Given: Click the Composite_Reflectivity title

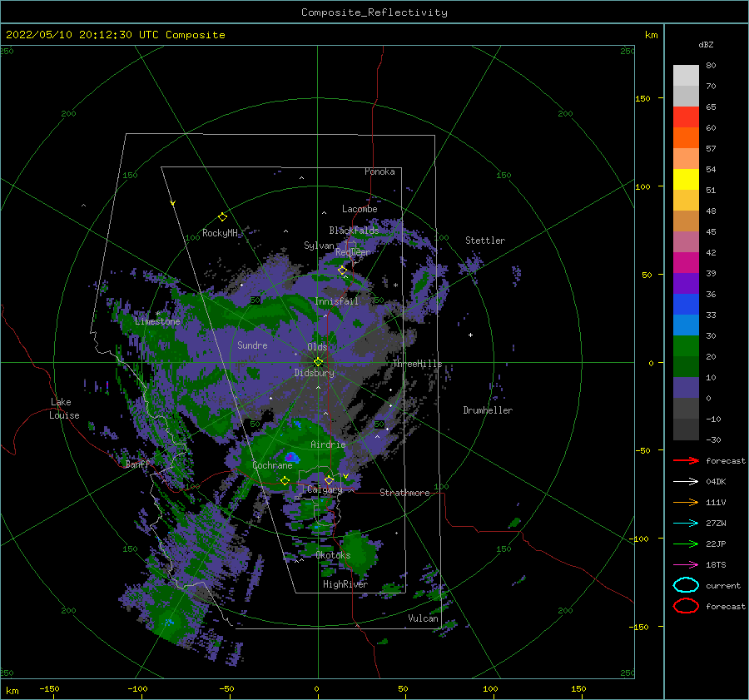Looking at the screenshot, I should click(374, 12).
